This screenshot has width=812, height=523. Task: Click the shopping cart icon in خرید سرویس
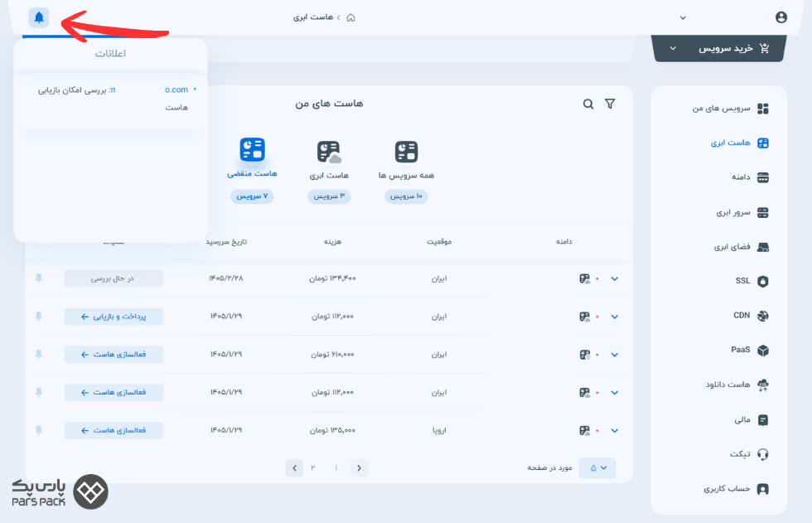coord(764,48)
